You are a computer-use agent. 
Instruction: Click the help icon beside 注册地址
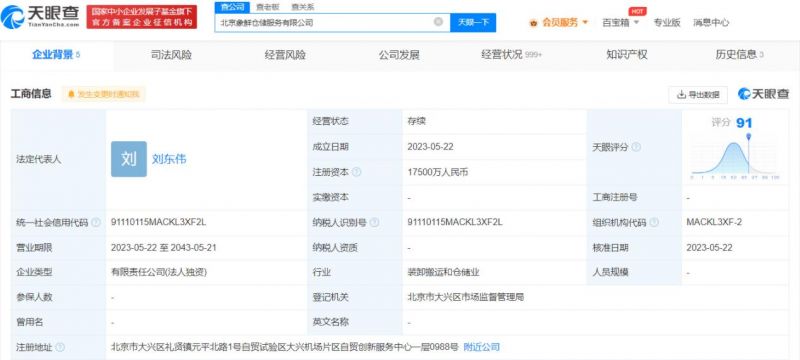click(60, 347)
